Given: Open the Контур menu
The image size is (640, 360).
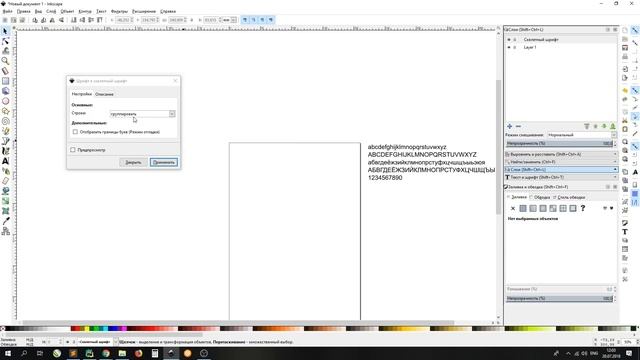Looking at the screenshot, I should (x=85, y=11).
